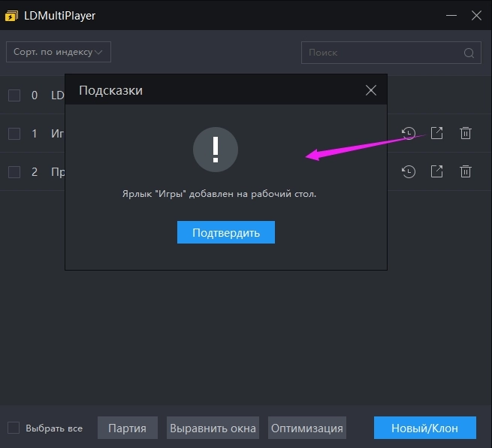Screen dimensions: 492x448
Task: Delete instance 1 with the trash icon
Action: (466, 133)
